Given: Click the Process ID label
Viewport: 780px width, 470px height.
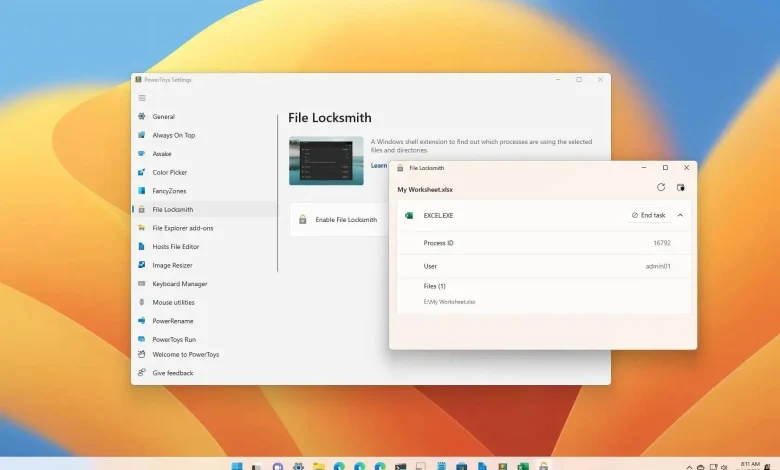Looking at the screenshot, I should click(x=438, y=243).
